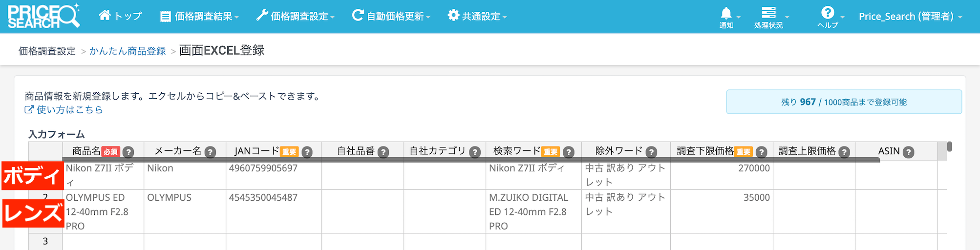Click help icon beside 商品名 column
Viewport: 980px width, 250px height.
click(x=128, y=152)
